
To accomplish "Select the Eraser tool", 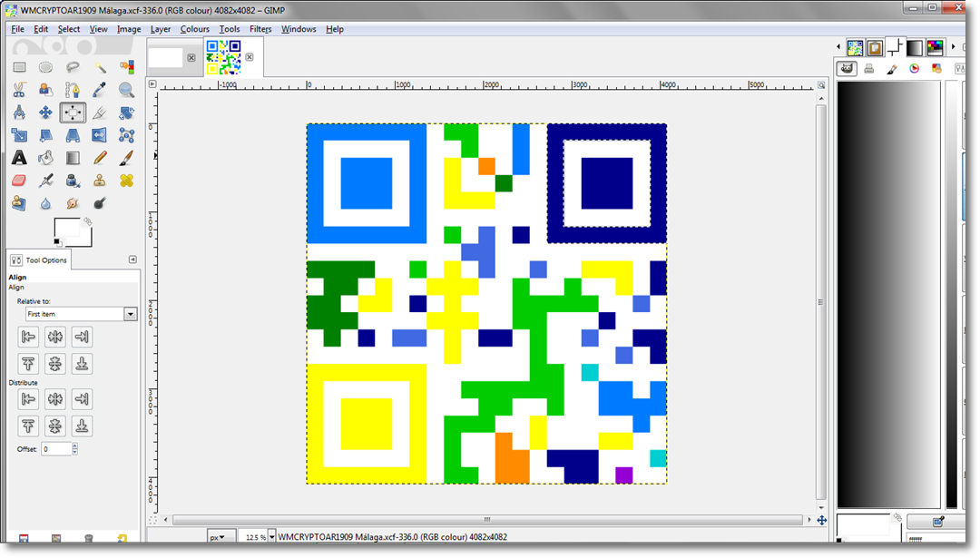I will pyautogui.click(x=19, y=181).
